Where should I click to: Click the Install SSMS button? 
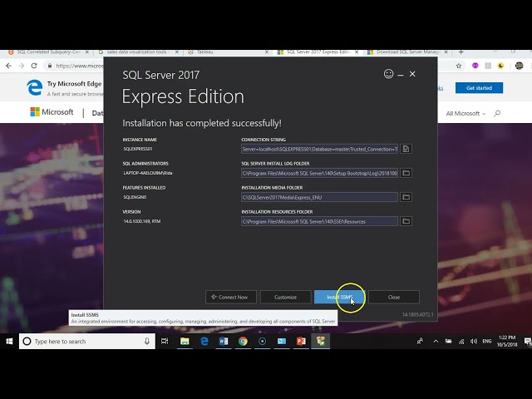340,297
